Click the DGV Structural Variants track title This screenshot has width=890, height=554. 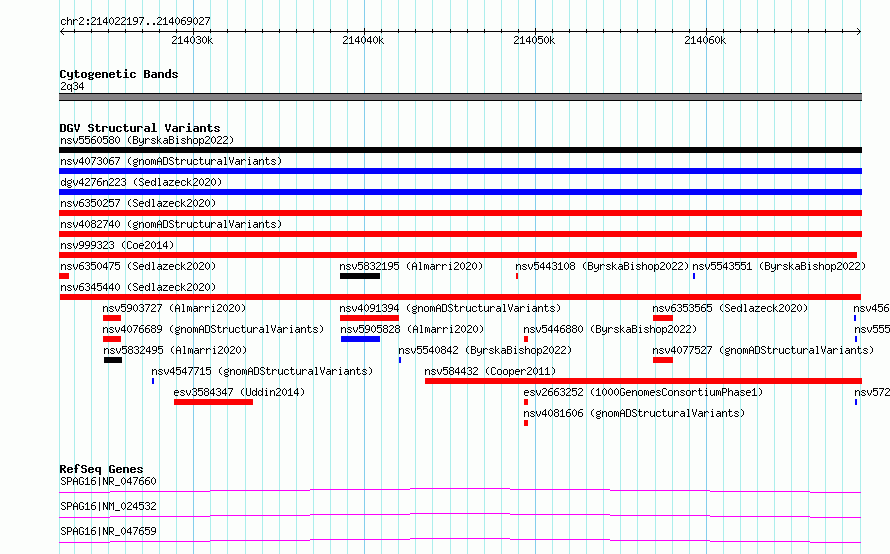pyautogui.click(x=140, y=128)
